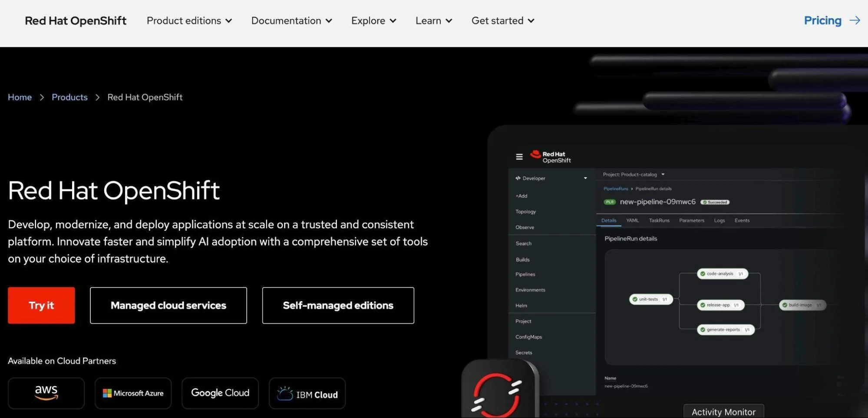
Task: Click the Red Hat OpenShift logo in console
Action: (x=550, y=156)
